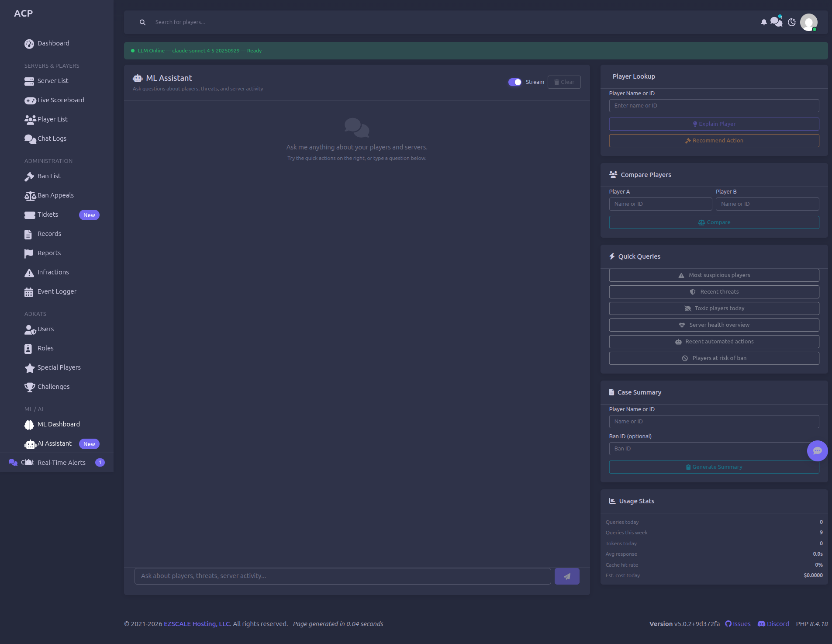Image resolution: width=832 pixels, height=644 pixels.
Task: Click the Compare button
Action: (x=714, y=222)
